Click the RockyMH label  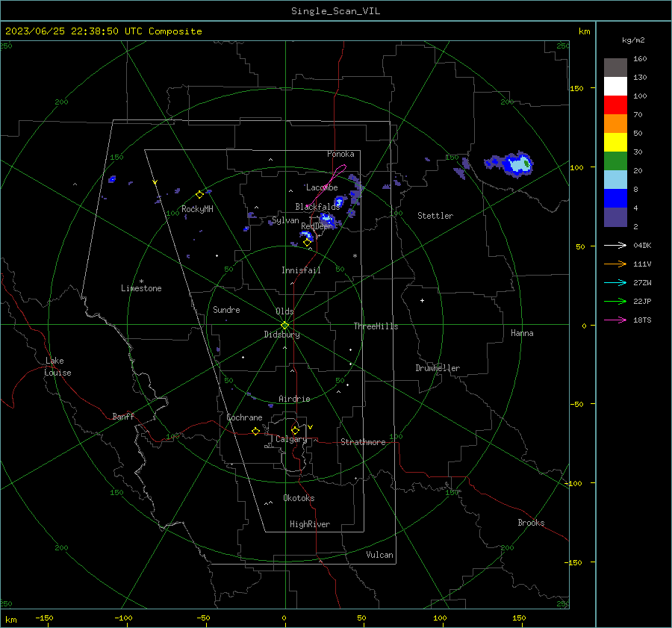pos(197,209)
